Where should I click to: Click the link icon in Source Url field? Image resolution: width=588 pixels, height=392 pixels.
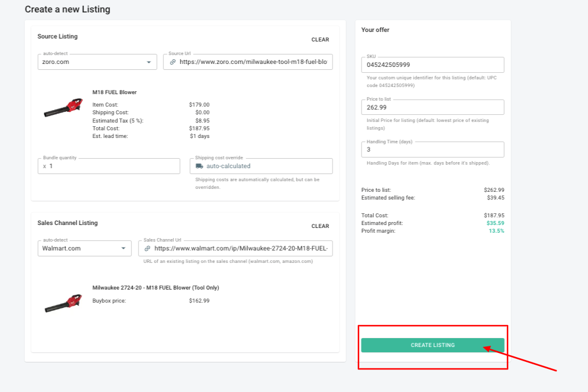[x=173, y=62]
